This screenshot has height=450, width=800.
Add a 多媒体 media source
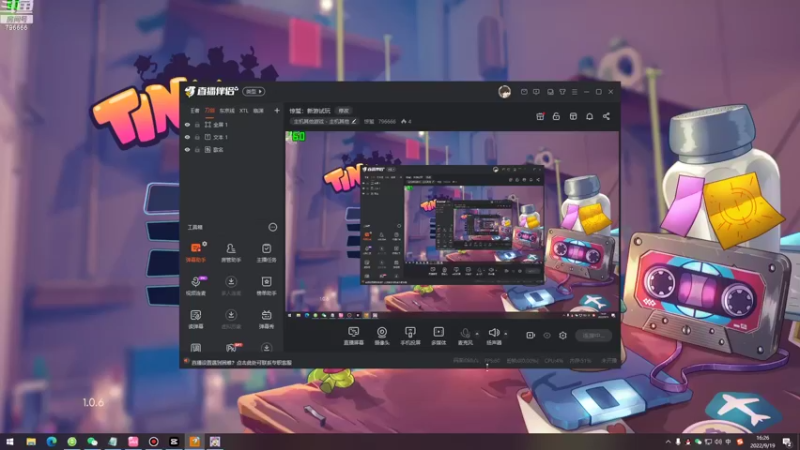[438, 336]
